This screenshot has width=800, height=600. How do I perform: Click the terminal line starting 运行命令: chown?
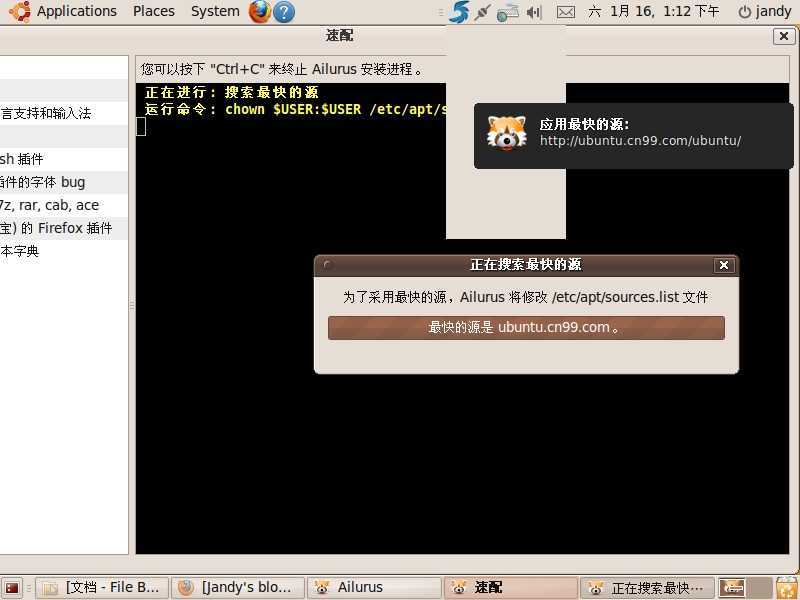click(295, 109)
